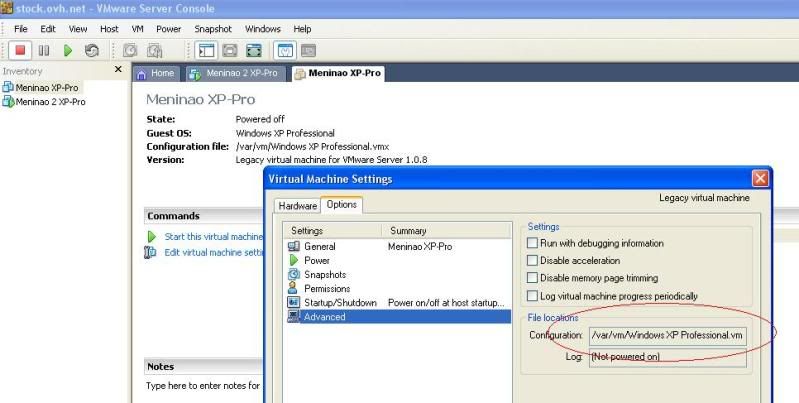Click the red Power Off stop icon
The image size is (799, 403).
20,50
